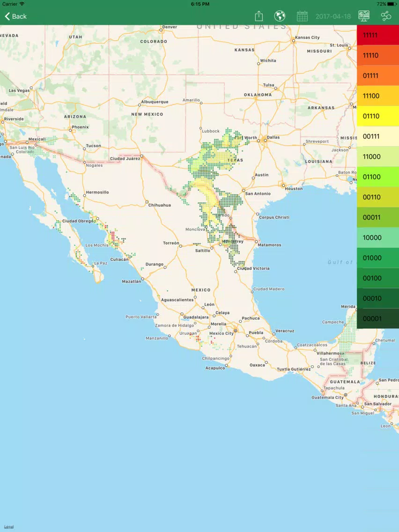Tap the Phoenix city label

[x=81, y=127]
